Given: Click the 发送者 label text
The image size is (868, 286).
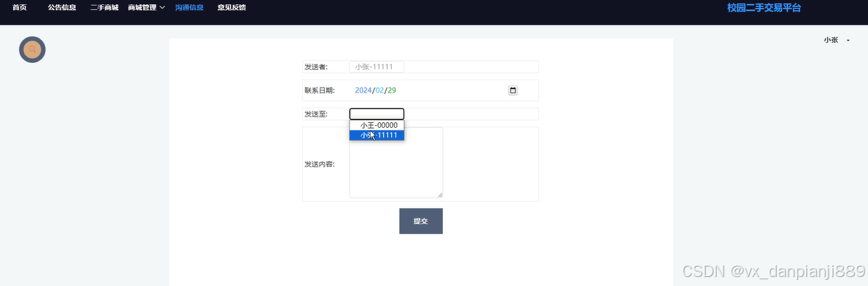Looking at the screenshot, I should (x=316, y=67).
